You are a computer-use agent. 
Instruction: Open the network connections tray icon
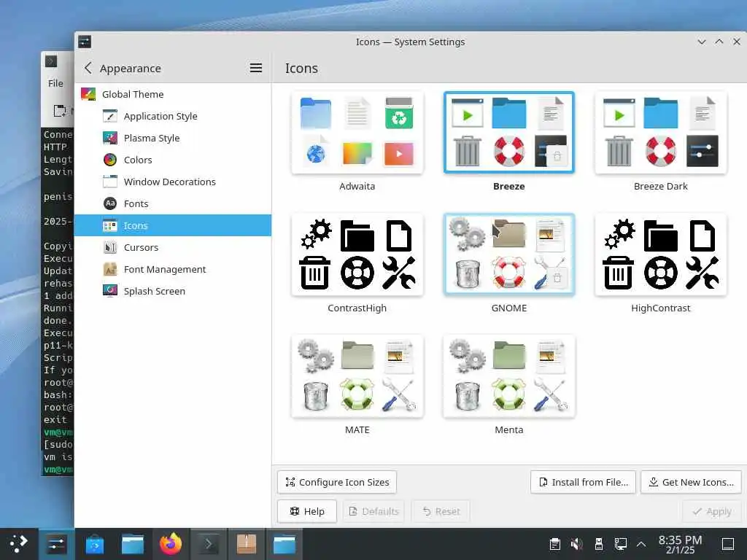(620, 544)
